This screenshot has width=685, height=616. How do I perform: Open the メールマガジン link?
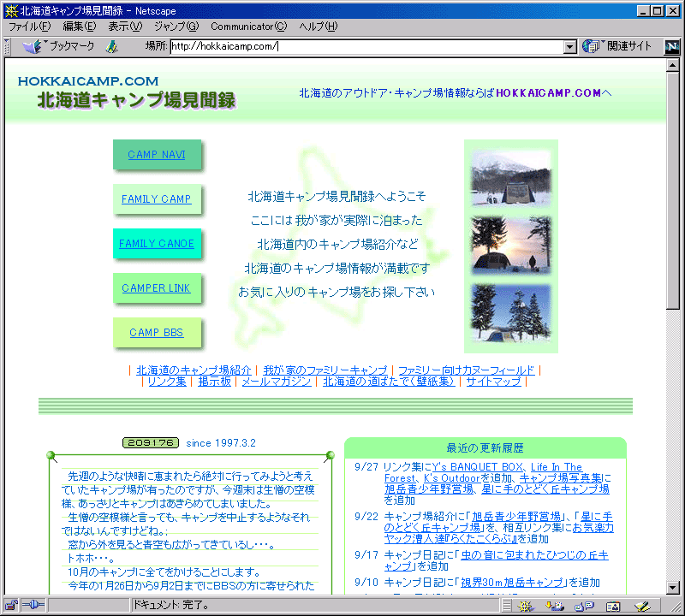pos(277,382)
